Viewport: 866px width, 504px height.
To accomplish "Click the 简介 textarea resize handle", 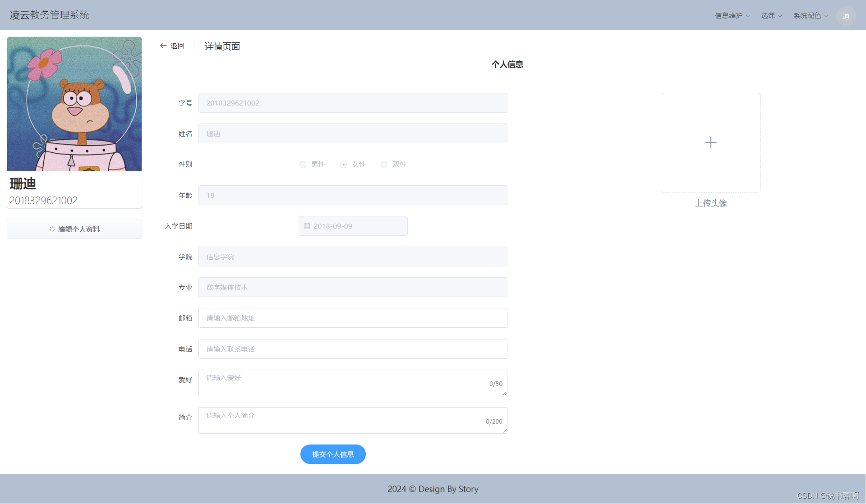I will tap(504, 431).
